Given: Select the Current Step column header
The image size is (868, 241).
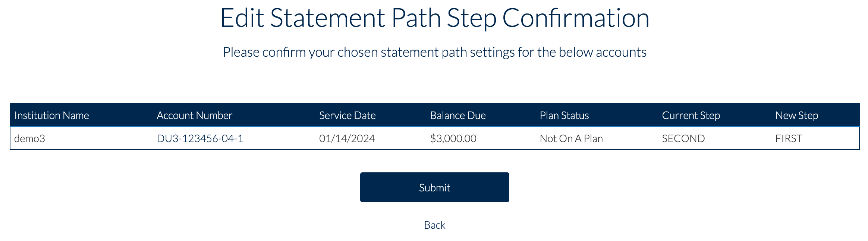Looking at the screenshot, I should tap(691, 115).
